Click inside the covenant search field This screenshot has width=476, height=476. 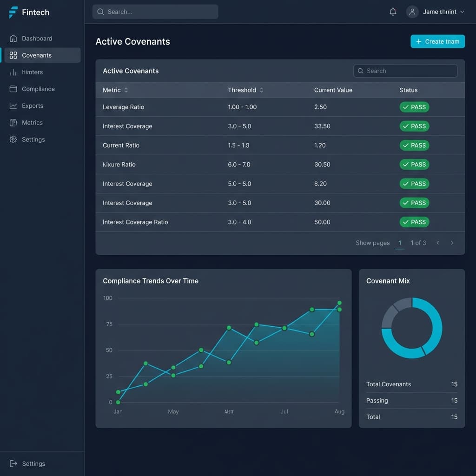[x=405, y=71]
